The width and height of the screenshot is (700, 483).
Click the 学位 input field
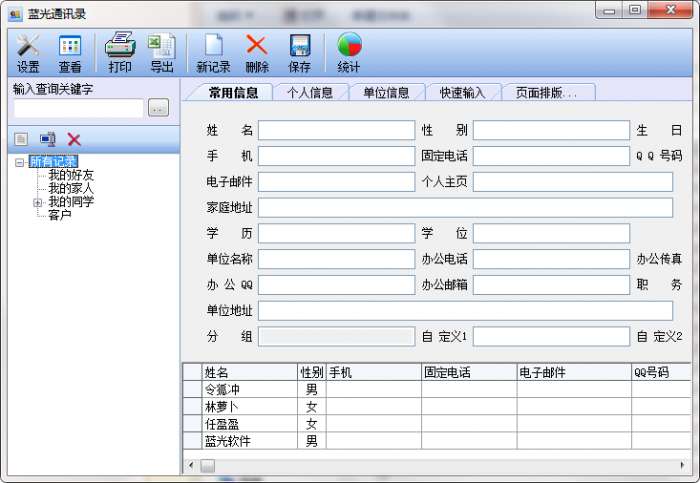coord(551,233)
